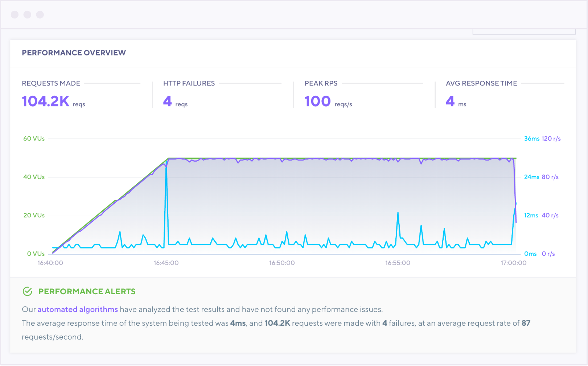
Task: Open the "automated algorithms" link
Action: 78,309
